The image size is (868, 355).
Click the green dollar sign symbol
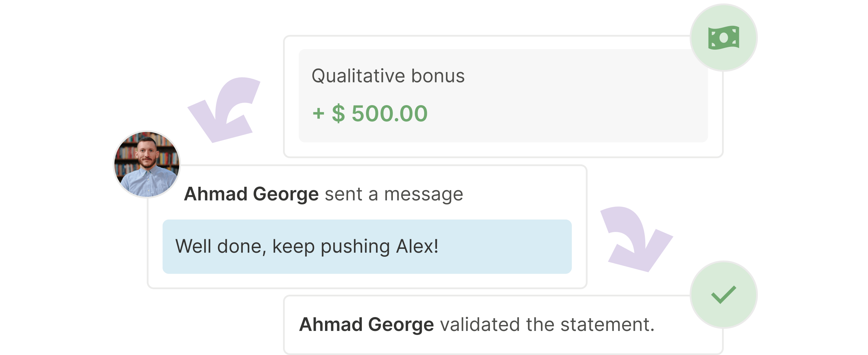[x=338, y=113]
